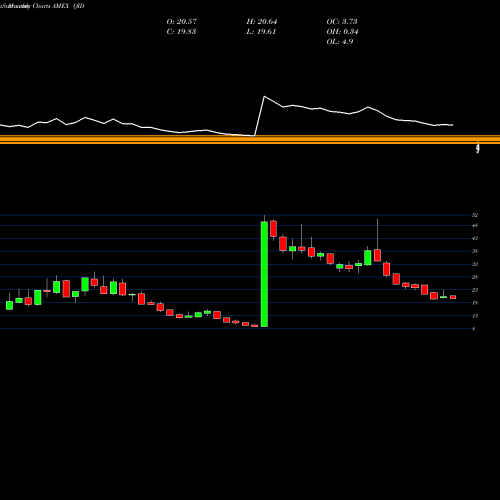Click the open price value O: 20.57
Screen dimensions: 500x500
pyautogui.click(x=182, y=22)
